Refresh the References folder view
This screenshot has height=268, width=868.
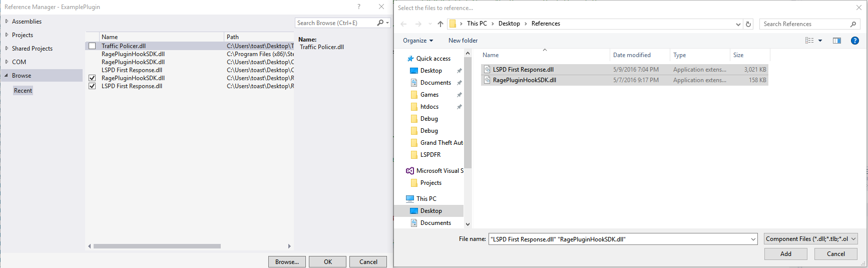pyautogui.click(x=748, y=24)
